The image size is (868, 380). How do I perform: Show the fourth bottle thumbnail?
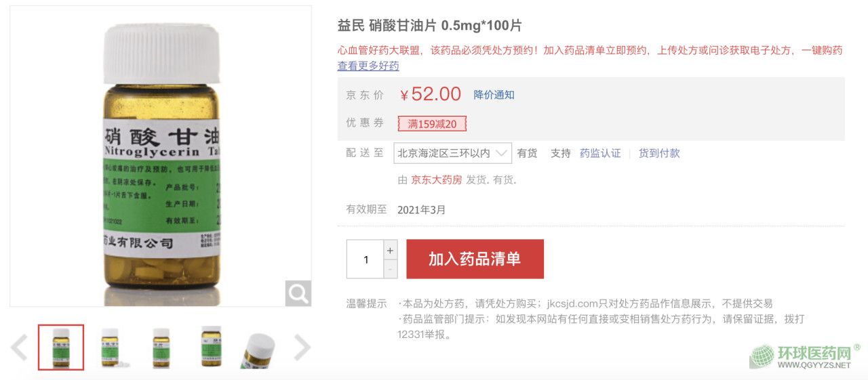click(x=211, y=347)
